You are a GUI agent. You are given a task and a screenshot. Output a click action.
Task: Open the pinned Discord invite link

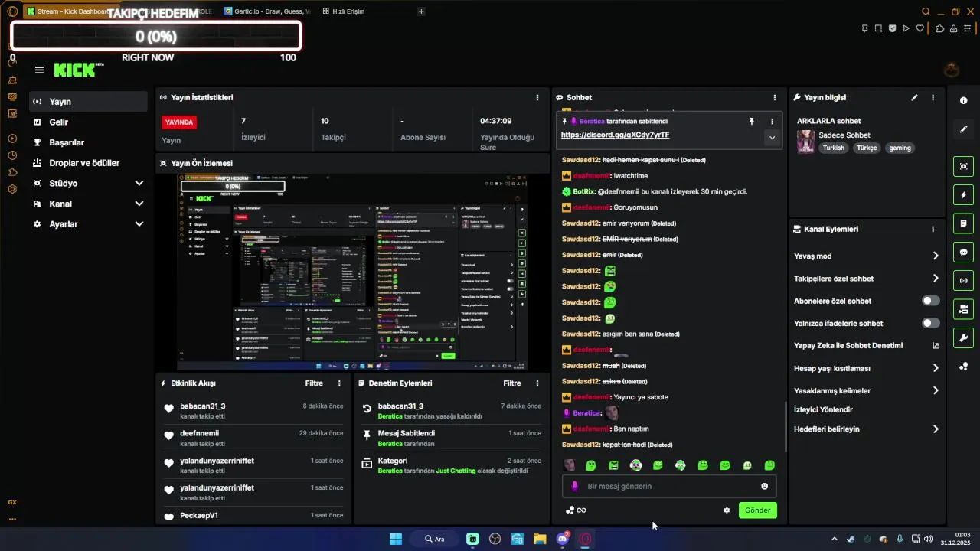tap(615, 135)
